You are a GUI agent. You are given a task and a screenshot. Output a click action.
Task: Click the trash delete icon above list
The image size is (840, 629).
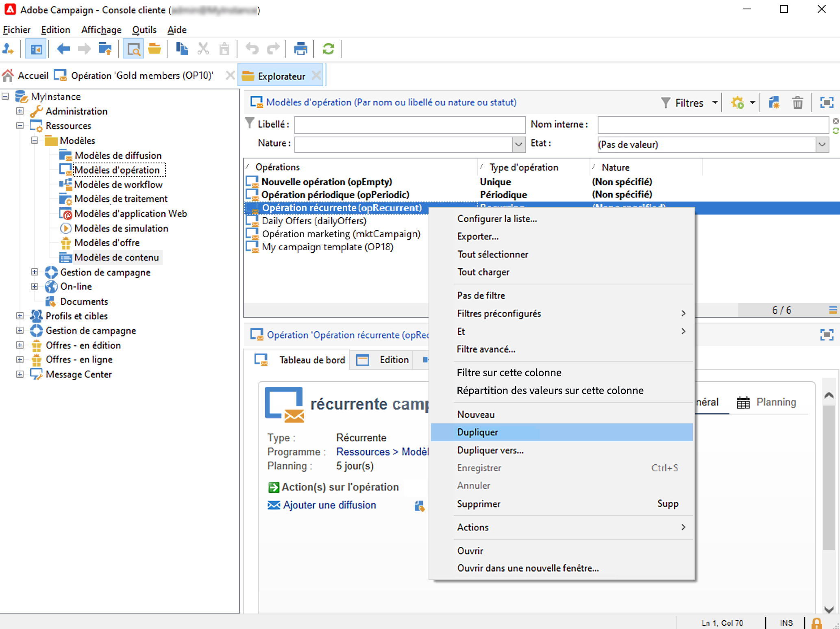point(797,103)
